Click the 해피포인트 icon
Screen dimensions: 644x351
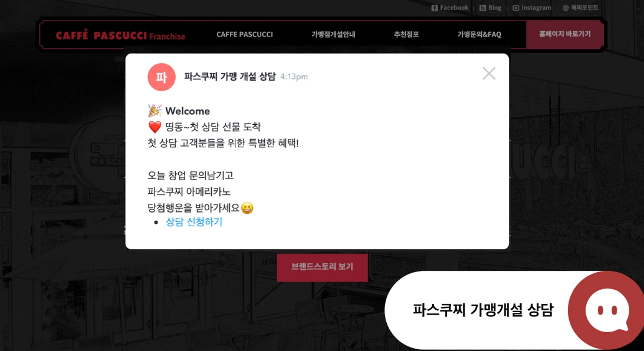pos(566,8)
